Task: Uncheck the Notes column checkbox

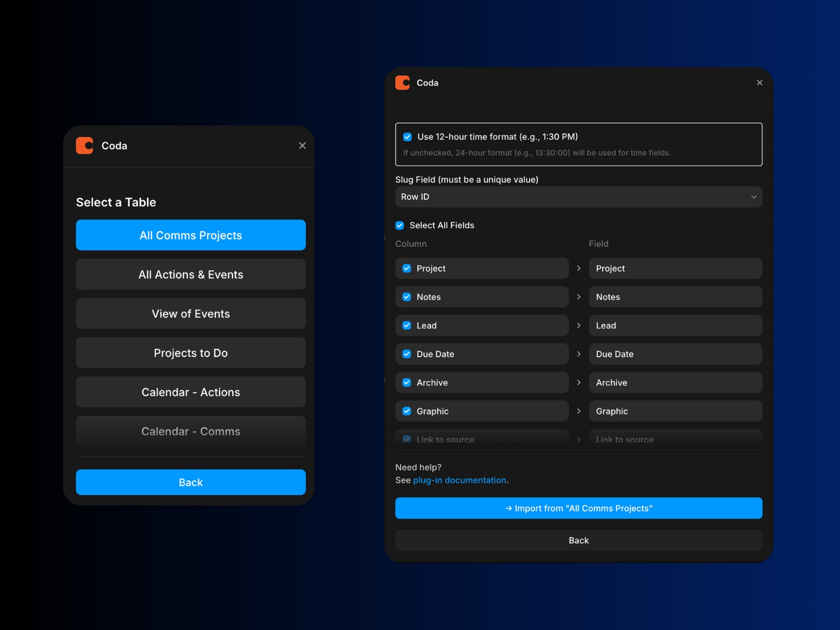Action: pyautogui.click(x=407, y=297)
